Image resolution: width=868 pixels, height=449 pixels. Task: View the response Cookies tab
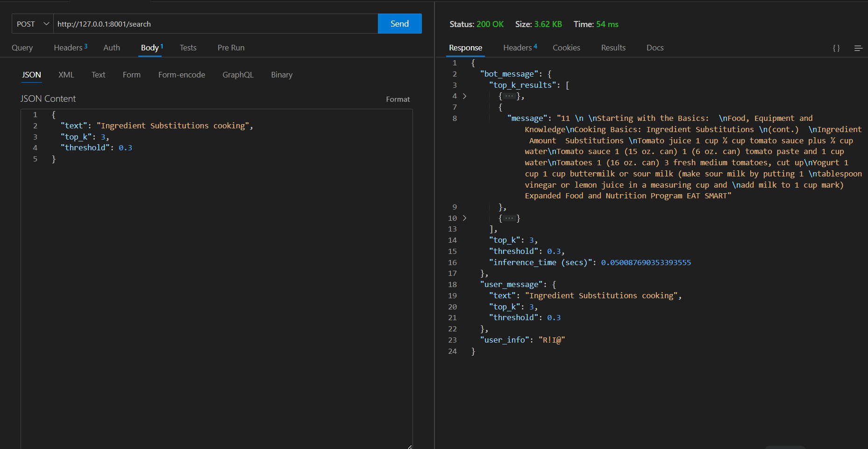click(566, 48)
